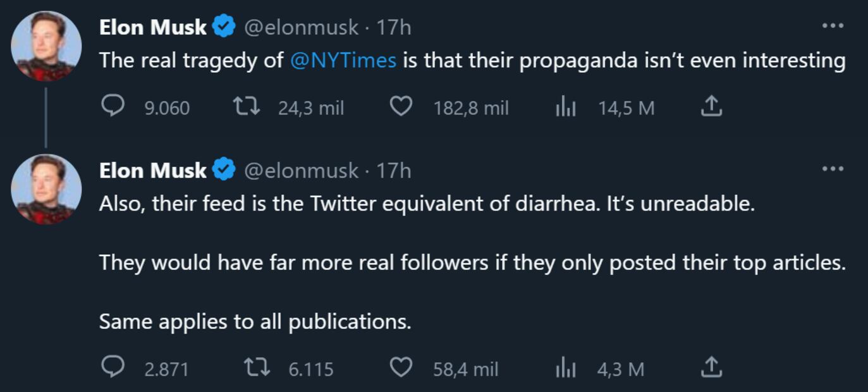This screenshot has height=392, width=868.
Task: View analytics of the 14,5 M views tweet
Action: [x=565, y=107]
